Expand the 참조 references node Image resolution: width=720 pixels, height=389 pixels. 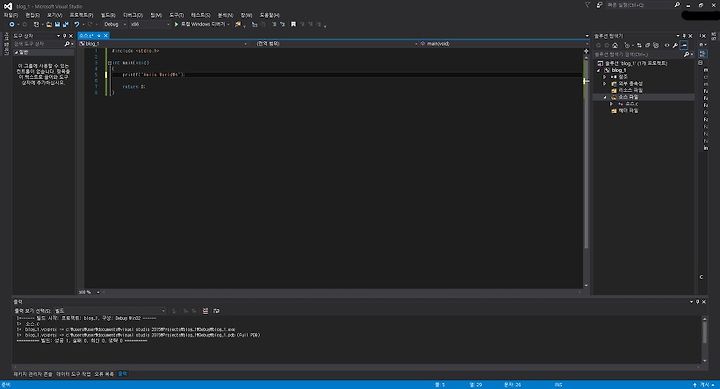tap(605, 77)
